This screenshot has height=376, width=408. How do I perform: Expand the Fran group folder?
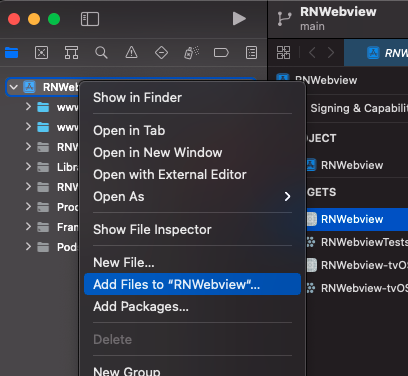(x=28, y=227)
